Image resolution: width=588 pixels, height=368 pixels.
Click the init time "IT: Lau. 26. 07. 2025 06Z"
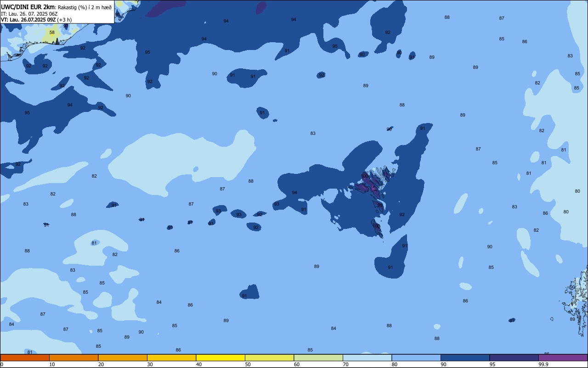[29, 14]
